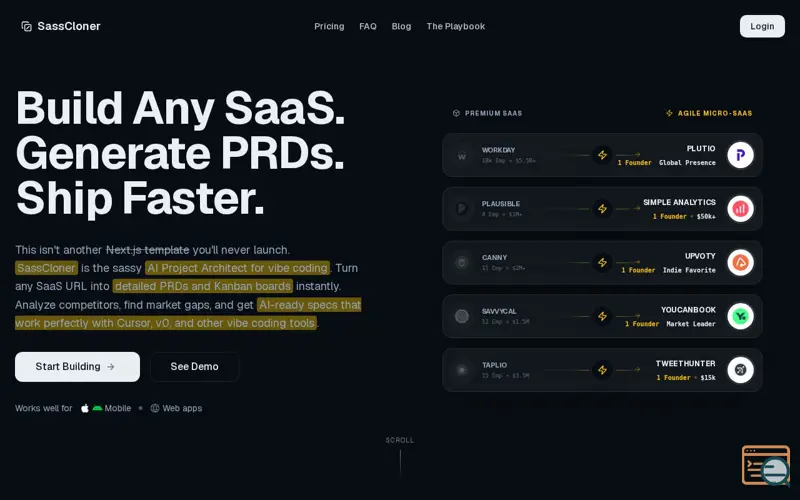The height and width of the screenshot is (500, 800).
Task: Click the Start Building button
Action: pos(77,366)
